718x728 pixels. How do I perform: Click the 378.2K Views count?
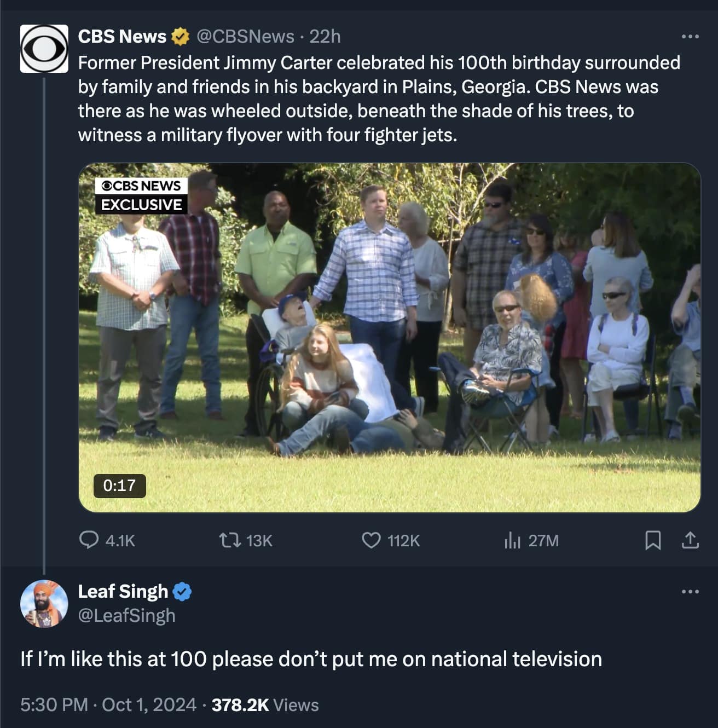tap(265, 704)
